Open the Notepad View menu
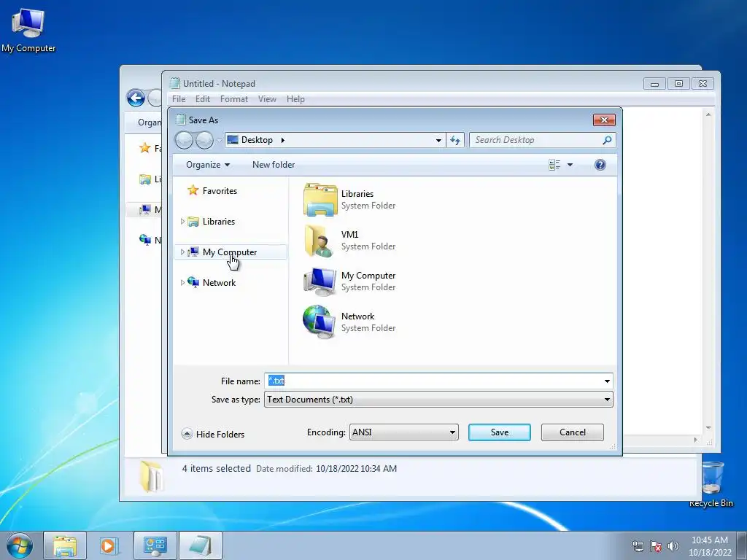 pos(267,99)
